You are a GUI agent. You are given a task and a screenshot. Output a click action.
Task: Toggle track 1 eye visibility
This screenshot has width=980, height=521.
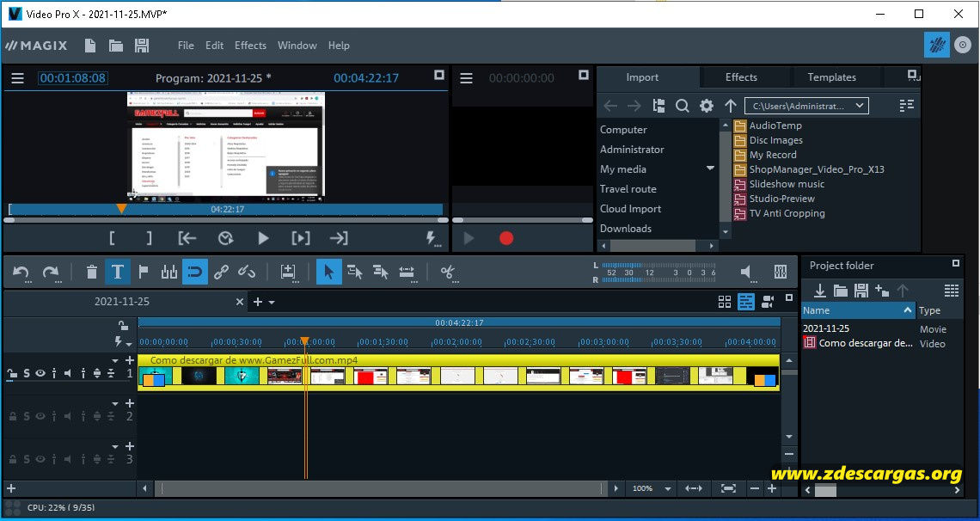coord(40,374)
